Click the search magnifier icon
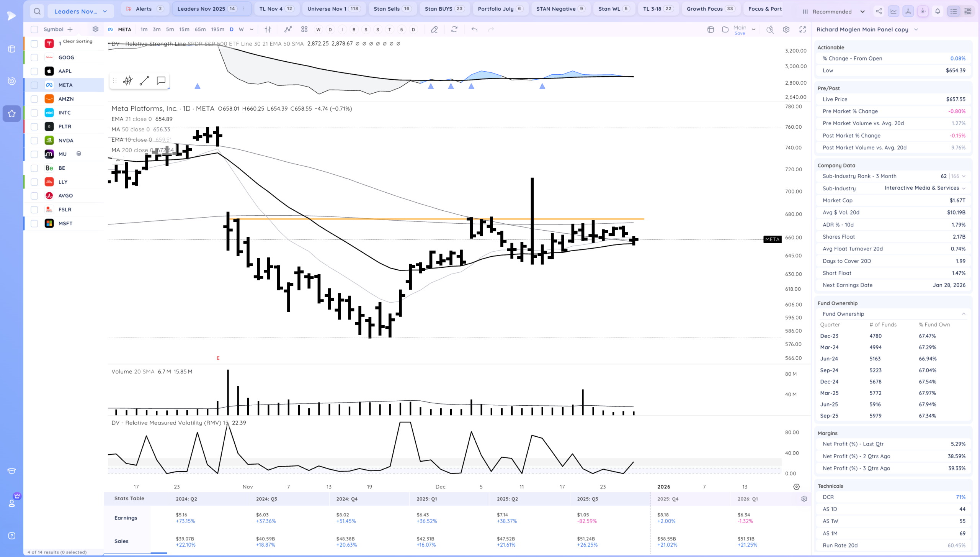980x557 pixels. click(37, 11)
